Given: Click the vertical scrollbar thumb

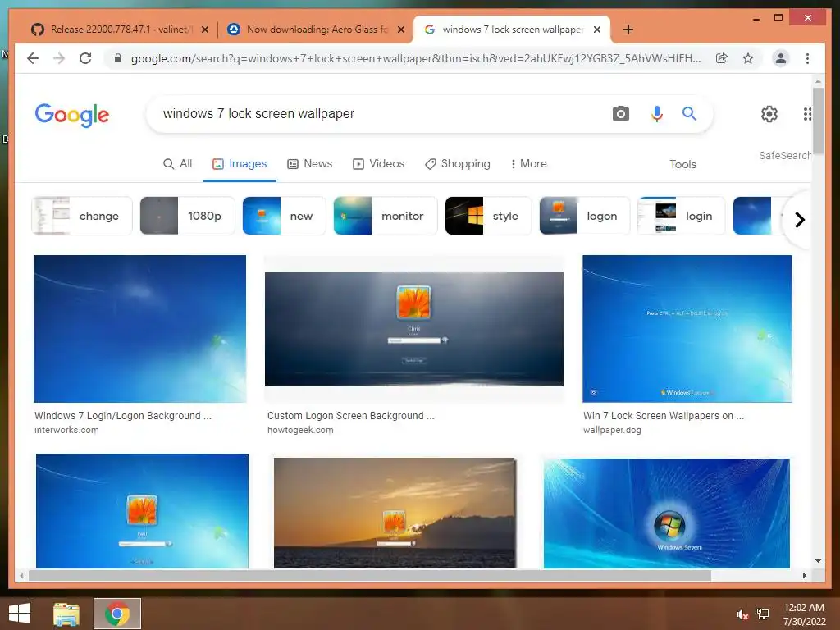Looking at the screenshot, I should (x=818, y=121).
